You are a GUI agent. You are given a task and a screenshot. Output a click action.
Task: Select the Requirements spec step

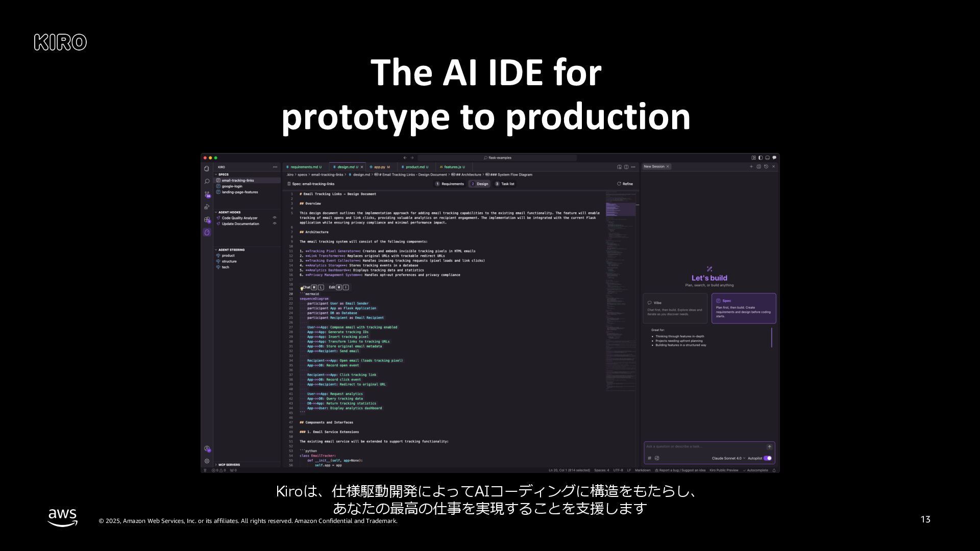tap(450, 184)
